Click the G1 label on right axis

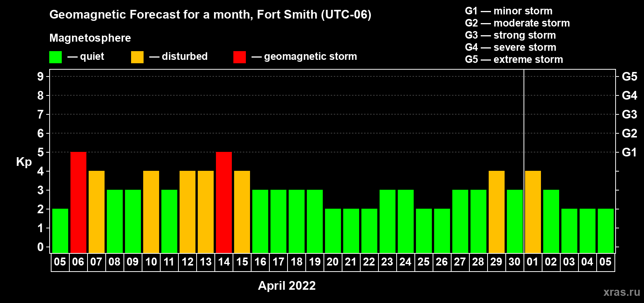tap(629, 152)
